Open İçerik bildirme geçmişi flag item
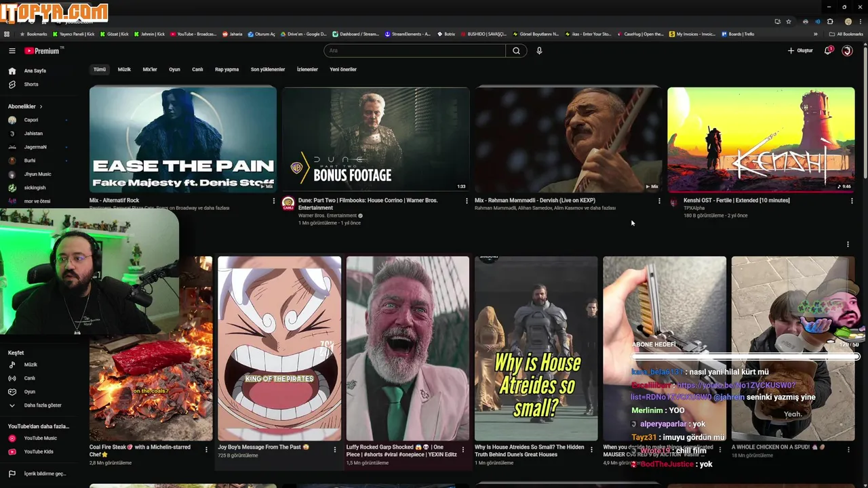Image resolution: width=868 pixels, height=488 pixels. point(45,474)
